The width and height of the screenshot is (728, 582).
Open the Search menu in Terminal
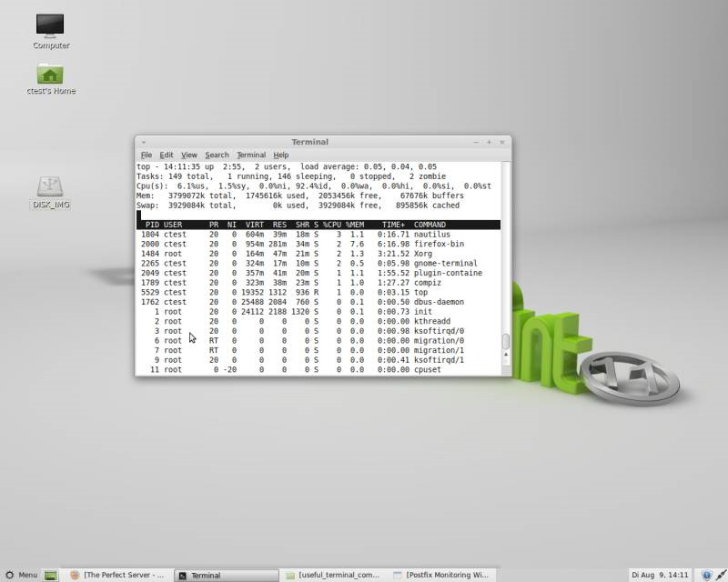coord(216,154)
